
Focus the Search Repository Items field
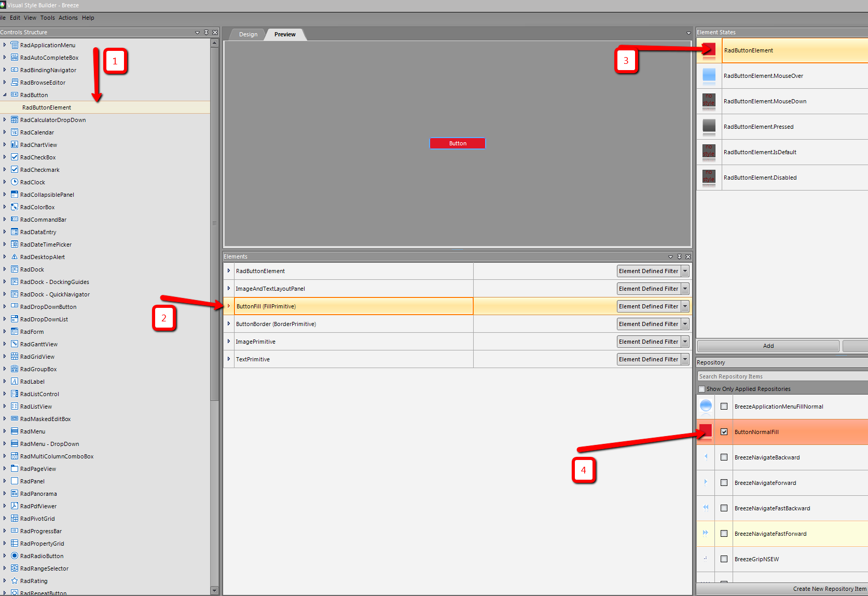(x=782, y=376)
